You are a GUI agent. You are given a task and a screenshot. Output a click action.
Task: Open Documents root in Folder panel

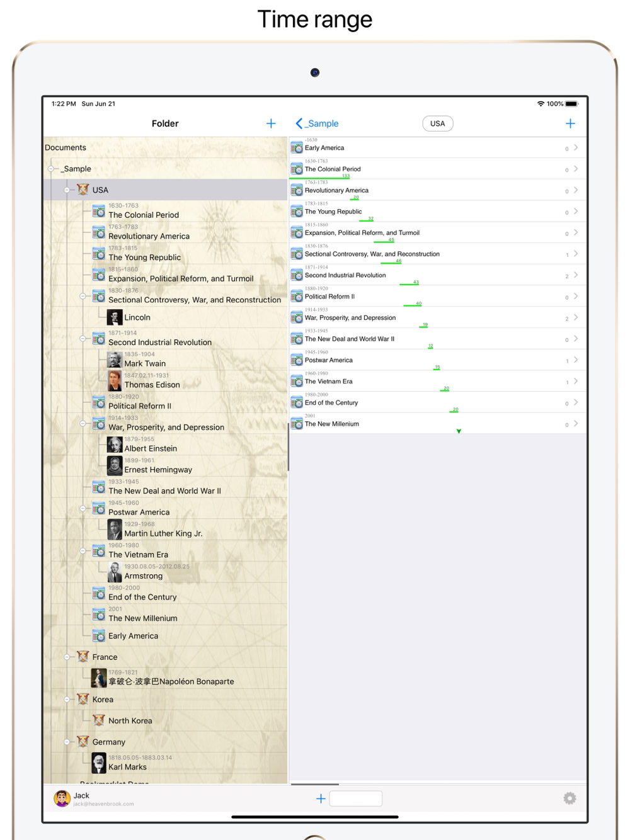pos(66,147)
